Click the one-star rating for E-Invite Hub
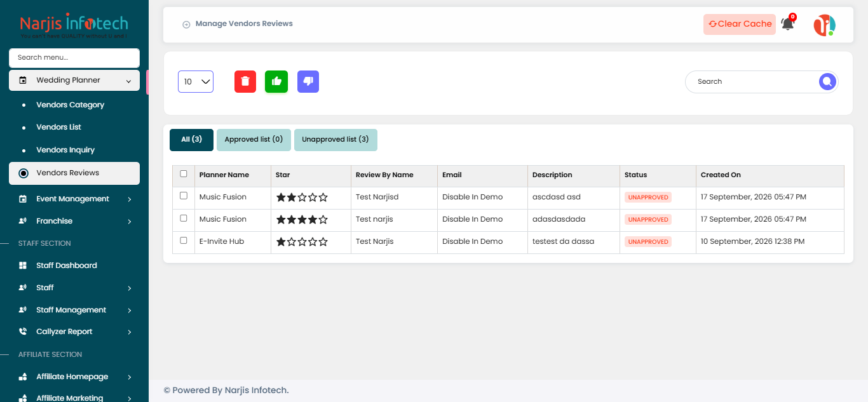Screen dimensions: 868x402 [302, 242]
